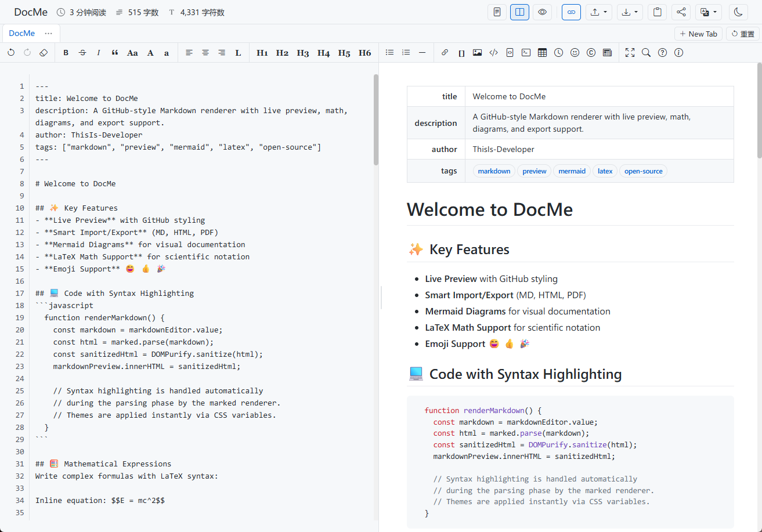The width and height of the screenshot is (762, 532).
Task: Click the greyed-out redo arrow icon
Action: (x=27, y=53)
